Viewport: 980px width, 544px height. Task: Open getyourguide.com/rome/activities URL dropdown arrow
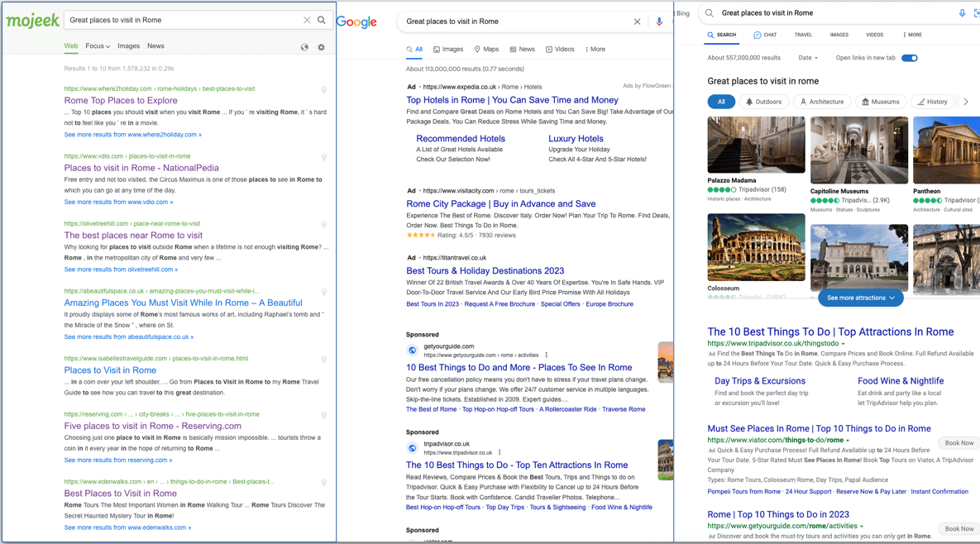(x=861, y=527)
